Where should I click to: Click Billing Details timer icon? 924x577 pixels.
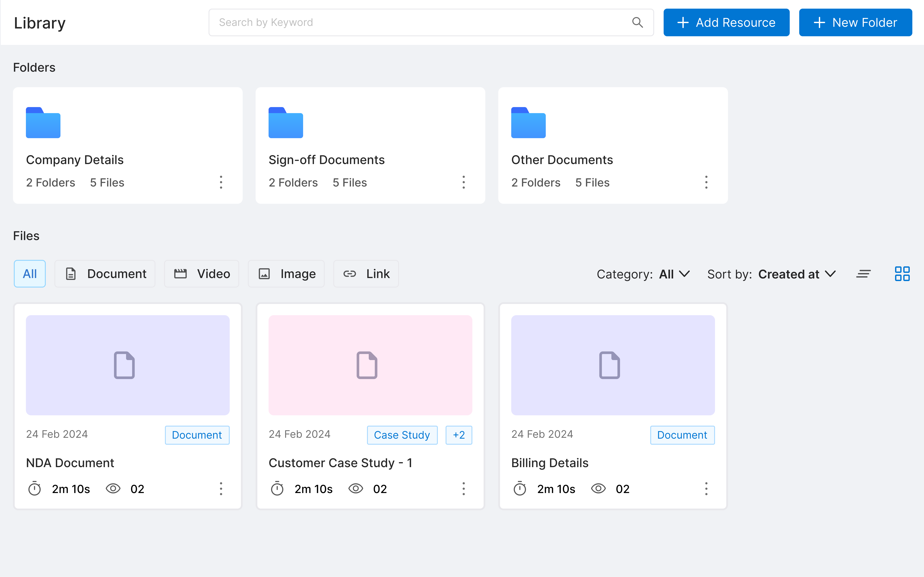coord(520,489)
